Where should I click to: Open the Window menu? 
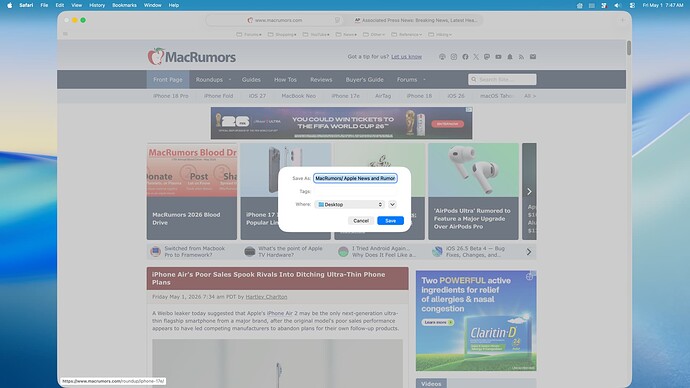[x=152, y=5]
